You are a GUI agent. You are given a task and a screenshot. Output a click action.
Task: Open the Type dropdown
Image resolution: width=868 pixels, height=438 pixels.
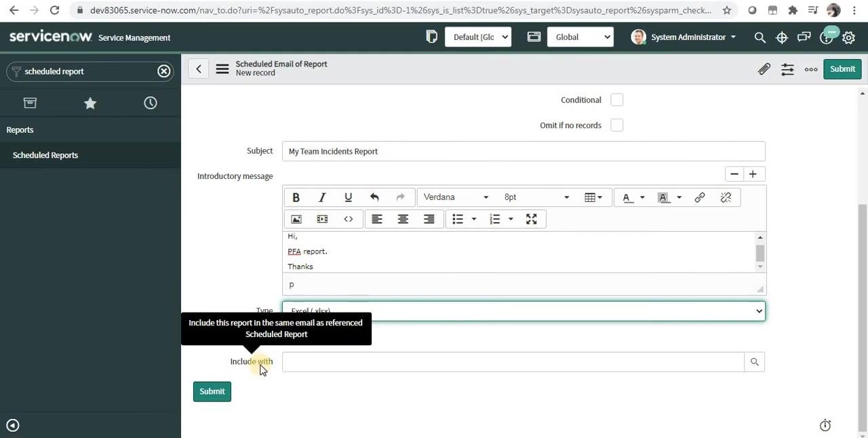pyautogui.click(x=524, y=311)
